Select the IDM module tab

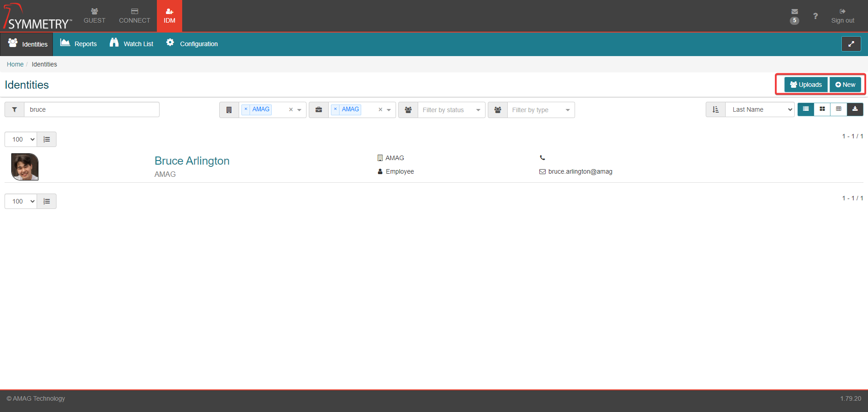pos(170,16)
